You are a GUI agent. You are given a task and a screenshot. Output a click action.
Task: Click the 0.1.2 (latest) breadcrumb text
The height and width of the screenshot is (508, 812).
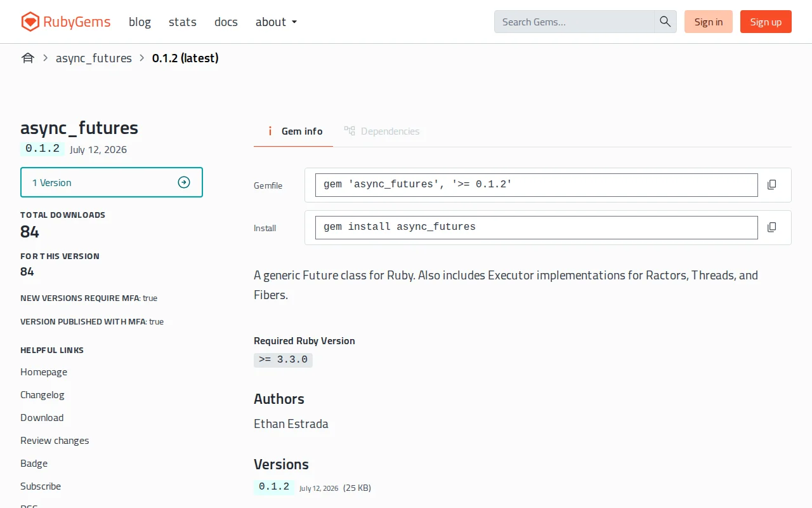click(185, 58)
